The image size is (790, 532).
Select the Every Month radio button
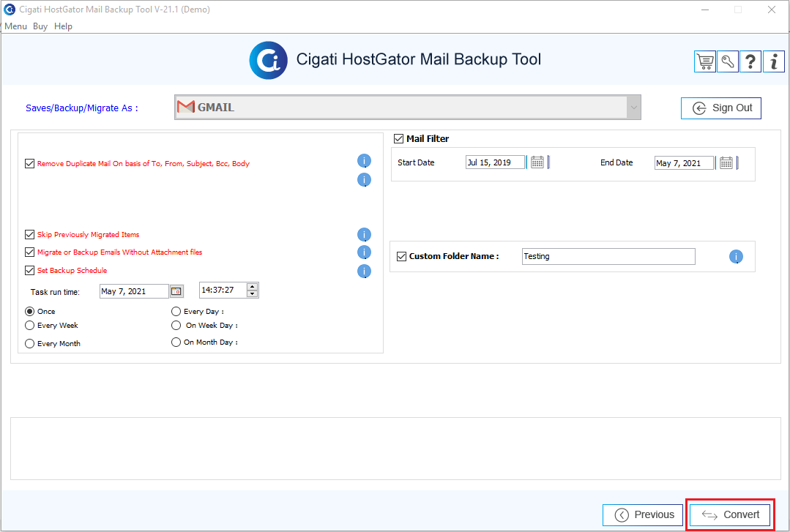coord(30,344)
